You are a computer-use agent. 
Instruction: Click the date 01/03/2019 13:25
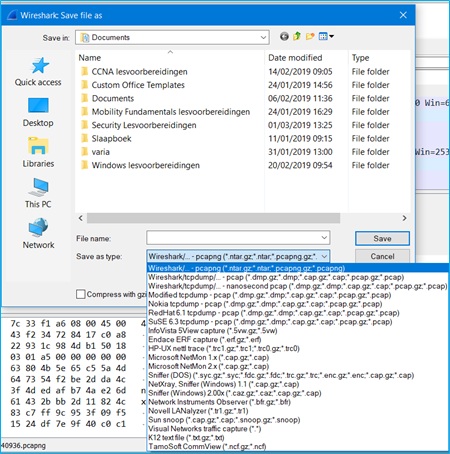[300, 125]
